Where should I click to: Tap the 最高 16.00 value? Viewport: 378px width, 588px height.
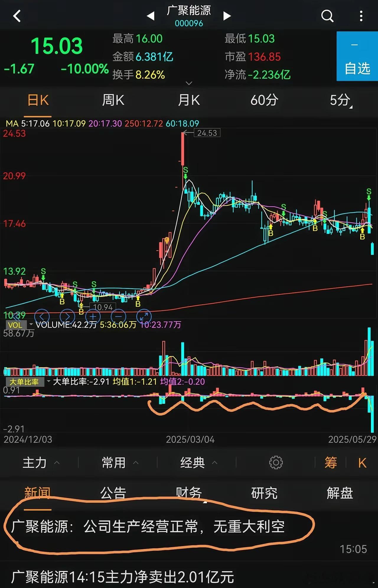[149, 39]
